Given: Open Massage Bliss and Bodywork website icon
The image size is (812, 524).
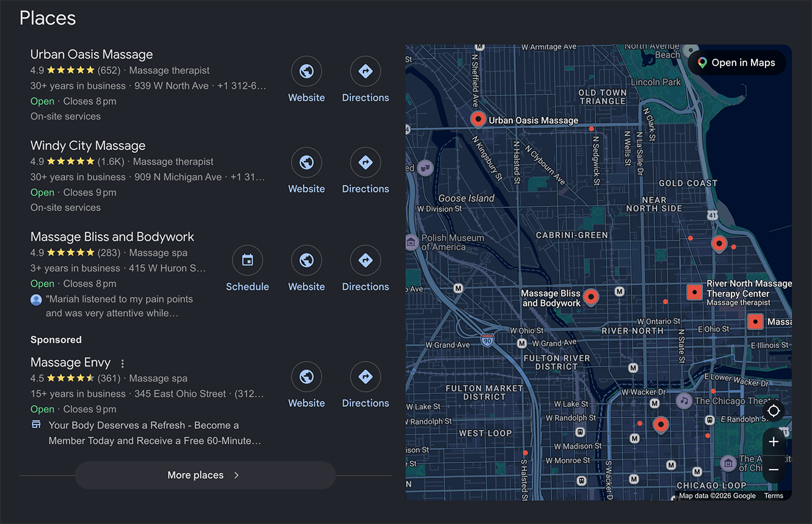Looking at the screenshot, I should 306,260.
